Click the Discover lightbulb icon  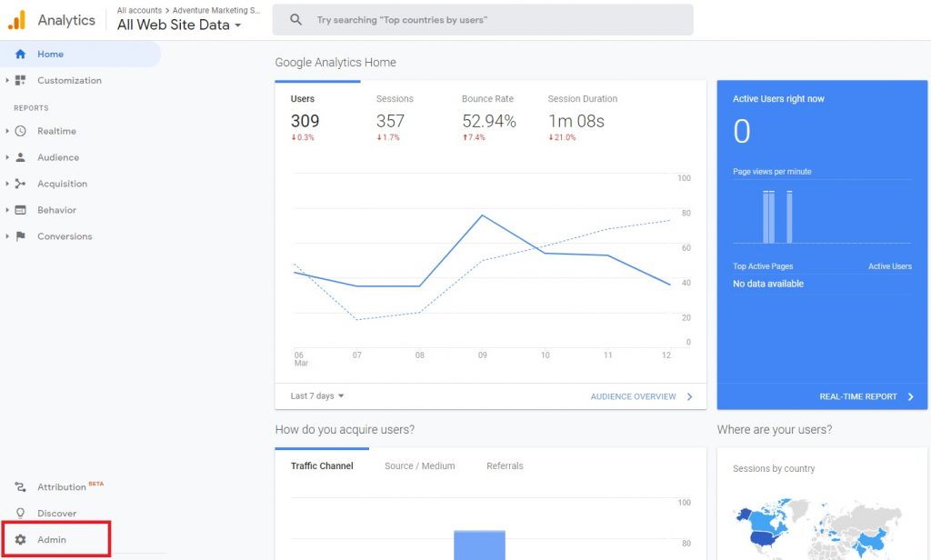20,513
